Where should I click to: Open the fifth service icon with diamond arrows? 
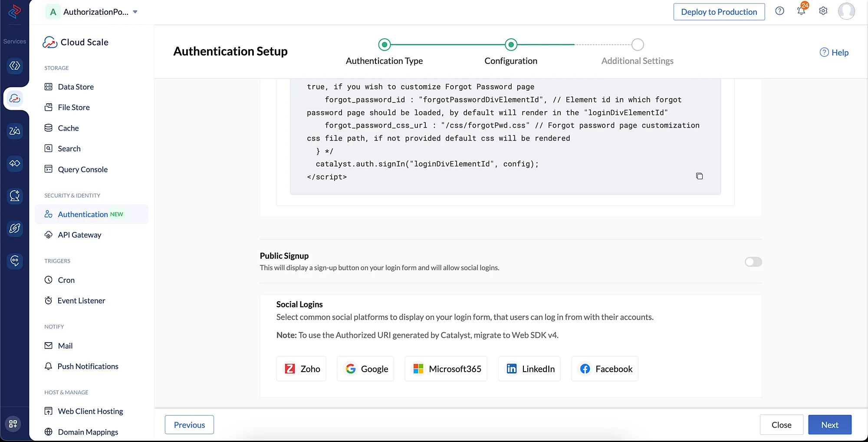click(x=15, y=163)
